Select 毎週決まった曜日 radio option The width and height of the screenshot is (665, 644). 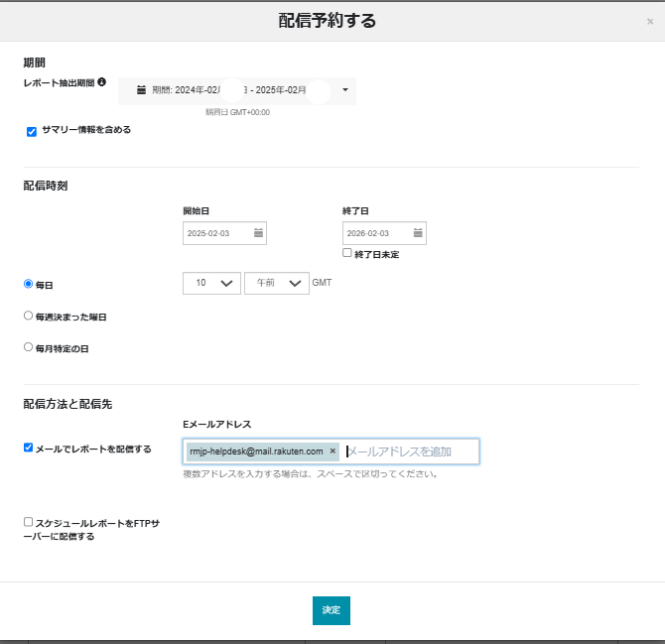tap(28, 316)
